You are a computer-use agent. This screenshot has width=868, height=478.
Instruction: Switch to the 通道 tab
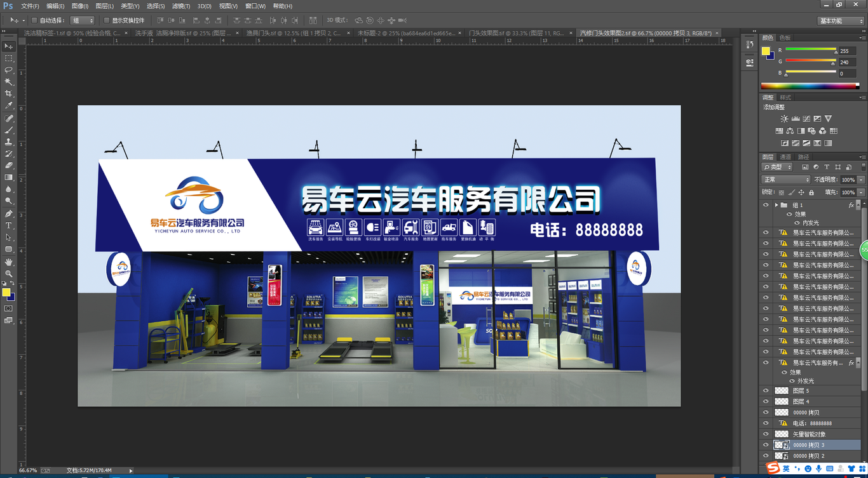[x=785, y=157]
